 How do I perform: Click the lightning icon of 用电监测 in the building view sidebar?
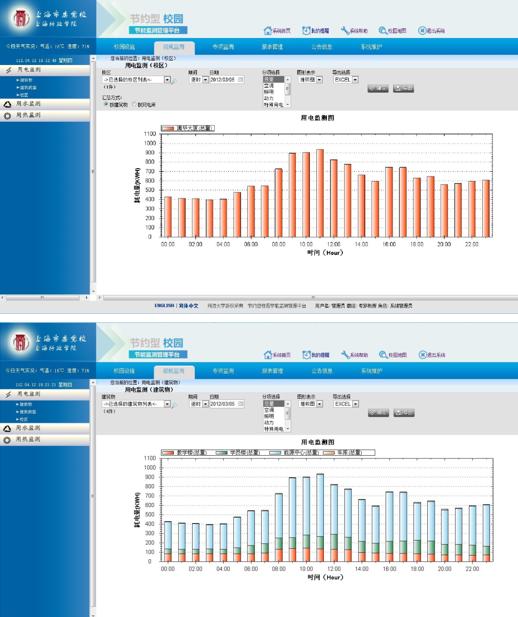click(x=8, y=394)
